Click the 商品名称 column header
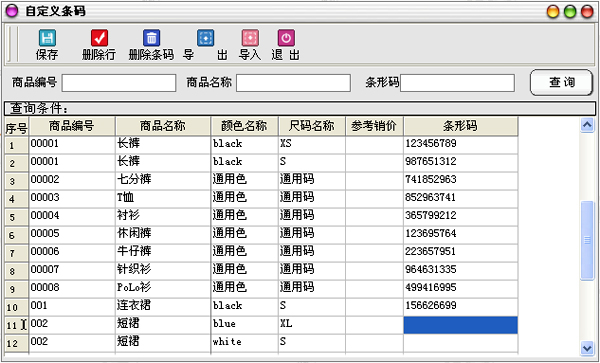This screenshot has width=600, height=363. pos(163,126)
